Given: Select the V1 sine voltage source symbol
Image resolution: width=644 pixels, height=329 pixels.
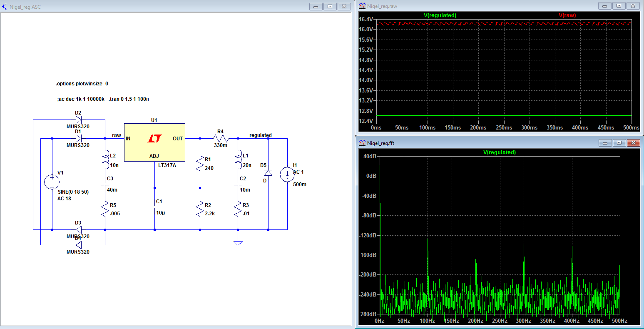Looking at the screenshot, I should [x=52, y=182].
